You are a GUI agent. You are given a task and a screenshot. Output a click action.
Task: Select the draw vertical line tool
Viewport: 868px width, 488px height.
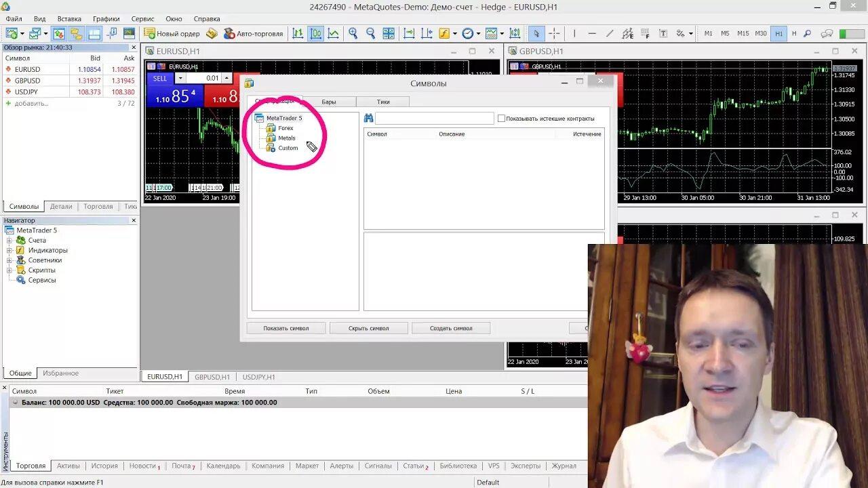click(x=574, y=33)
